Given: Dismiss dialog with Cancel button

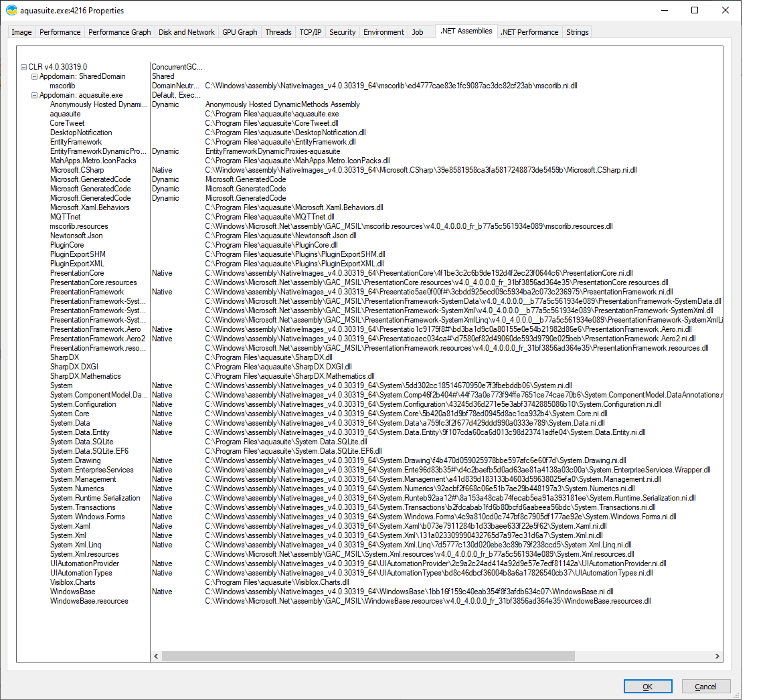Looking at the screenshot, I should pos(705,687).
